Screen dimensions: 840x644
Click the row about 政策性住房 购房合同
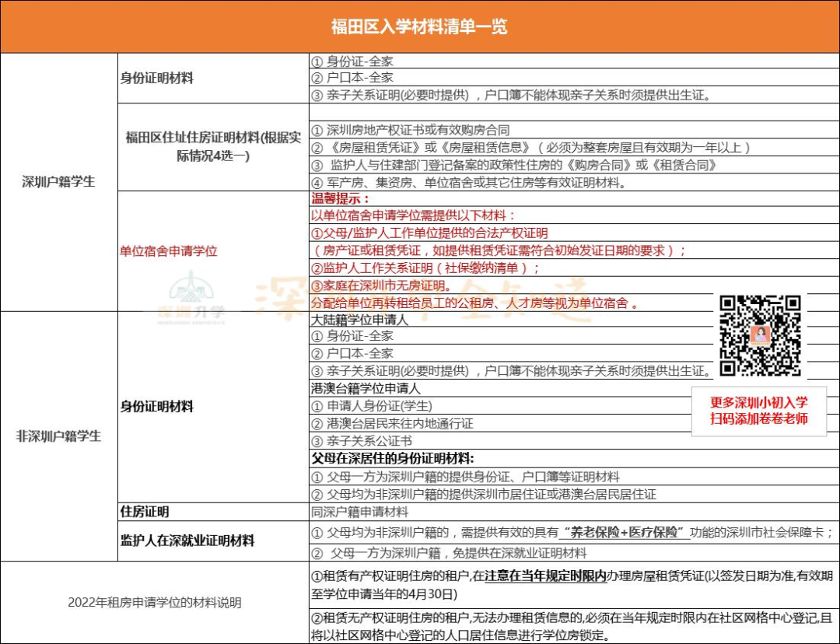tap(574, 165)
